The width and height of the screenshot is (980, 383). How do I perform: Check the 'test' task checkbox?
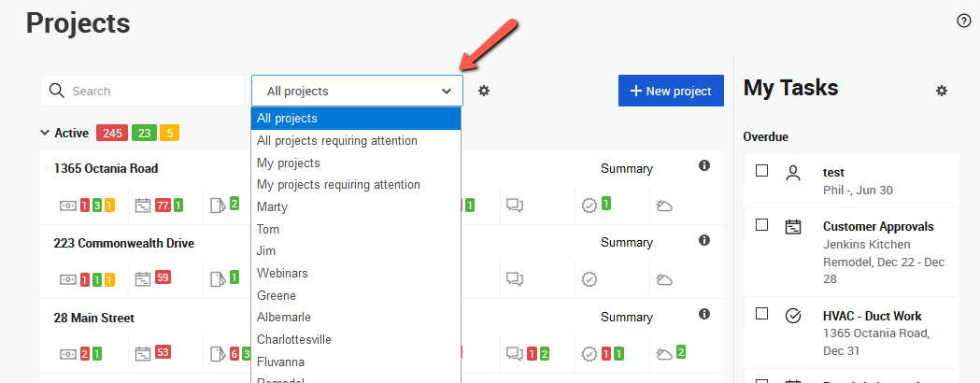pos(762,171)
